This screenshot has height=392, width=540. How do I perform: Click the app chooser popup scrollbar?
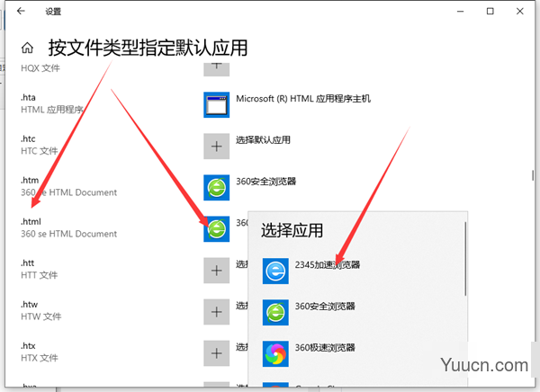point(465,258)
